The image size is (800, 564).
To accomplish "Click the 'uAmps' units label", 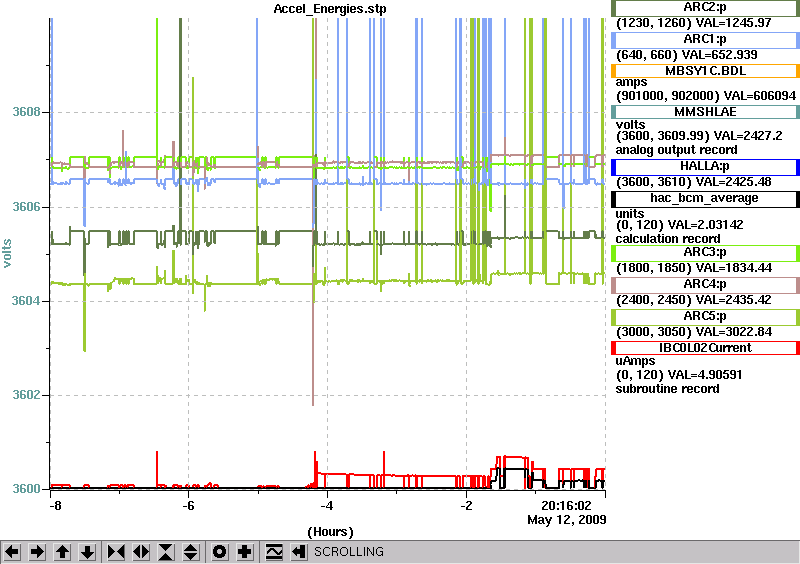I will pyautogui.click(x=636, y=361).
